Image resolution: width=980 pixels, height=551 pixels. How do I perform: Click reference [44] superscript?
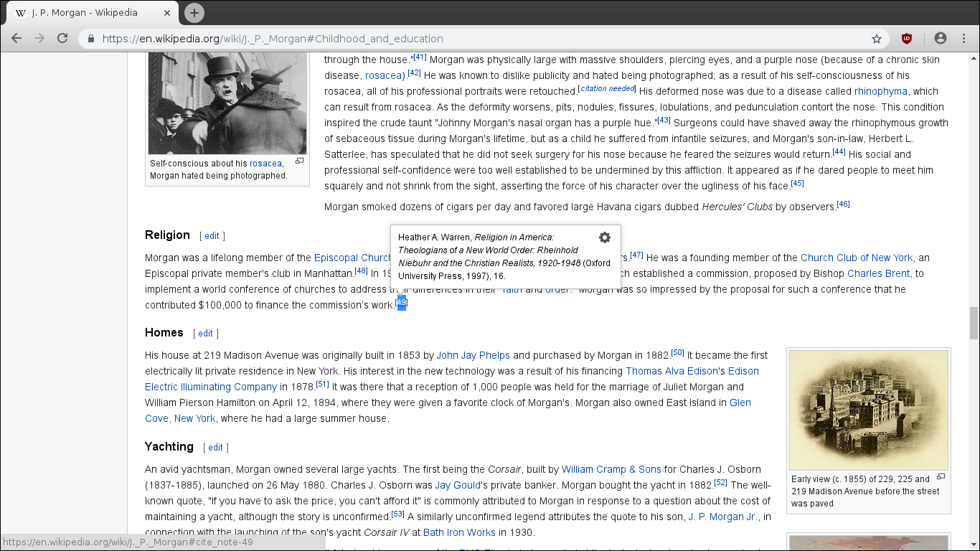pos(839,151)
